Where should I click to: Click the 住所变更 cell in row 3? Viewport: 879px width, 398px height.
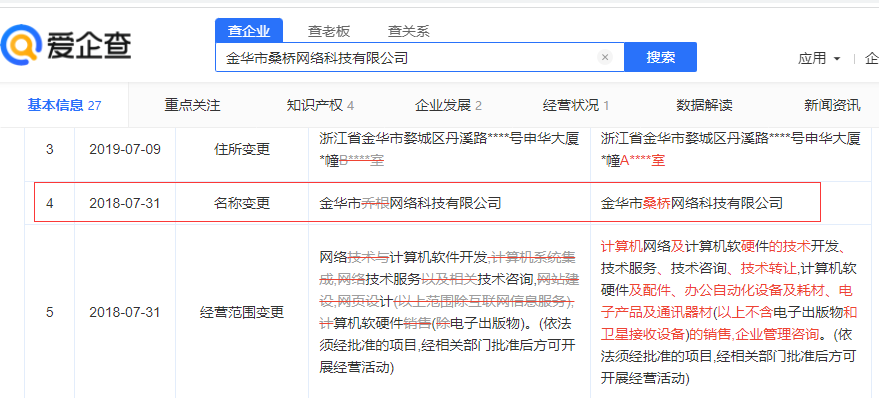point(242,150)
